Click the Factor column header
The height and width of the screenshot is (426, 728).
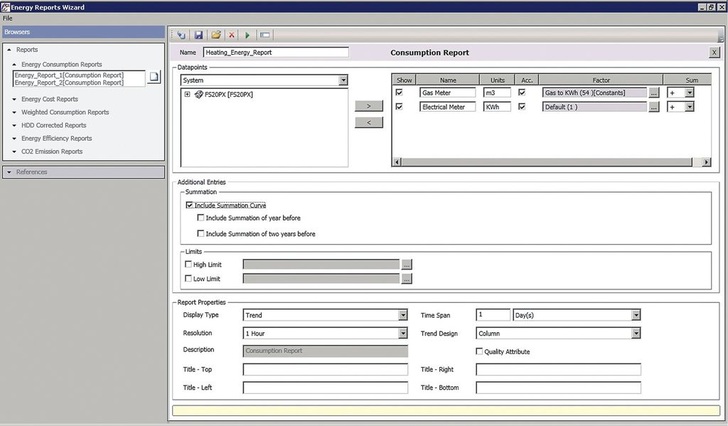pos(601,80)
